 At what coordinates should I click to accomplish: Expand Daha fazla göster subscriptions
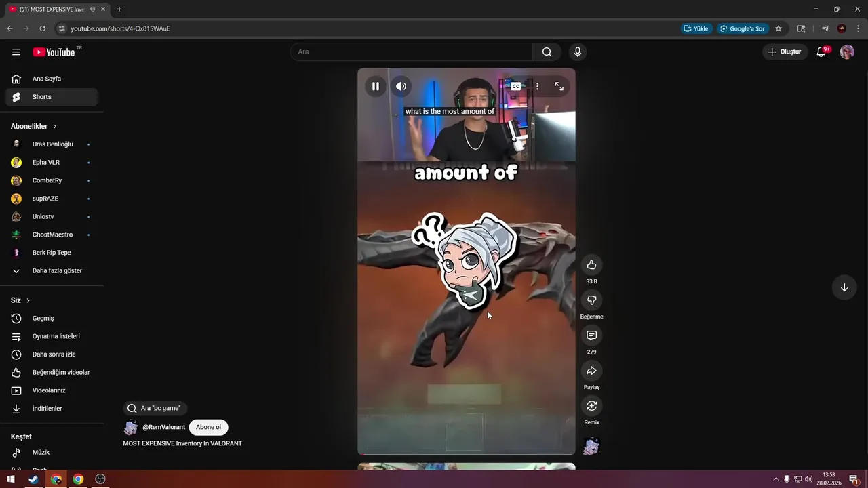[52, 271]
